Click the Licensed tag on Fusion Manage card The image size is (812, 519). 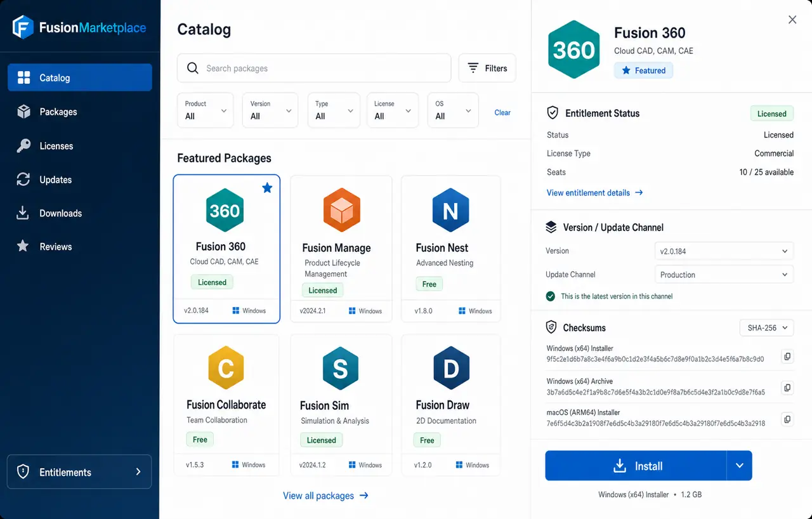[x=323, y=291]
